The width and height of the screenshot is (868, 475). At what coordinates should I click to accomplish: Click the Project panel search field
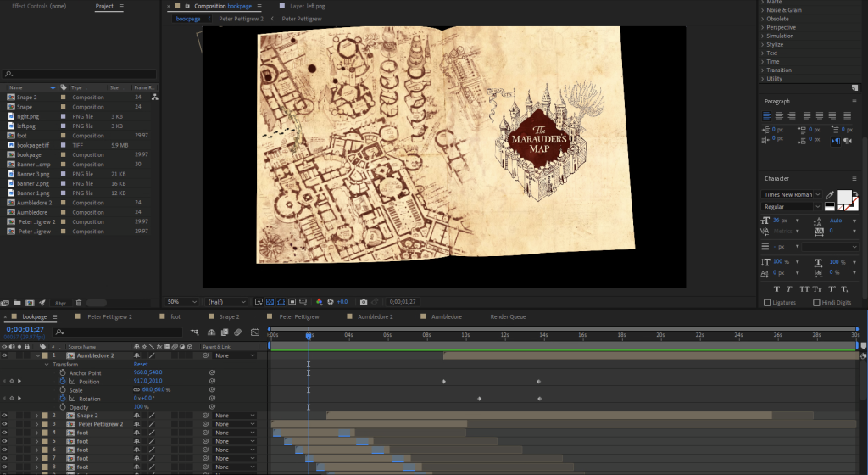tap(79, 74)
